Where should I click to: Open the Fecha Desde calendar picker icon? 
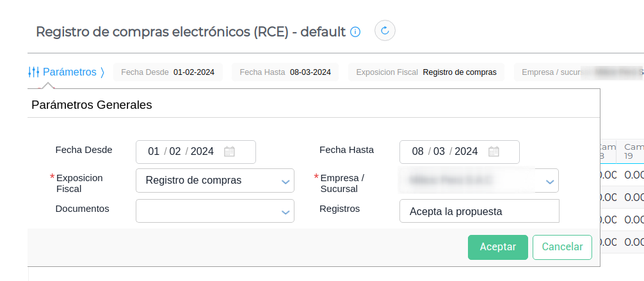click(x=229, y=152)
